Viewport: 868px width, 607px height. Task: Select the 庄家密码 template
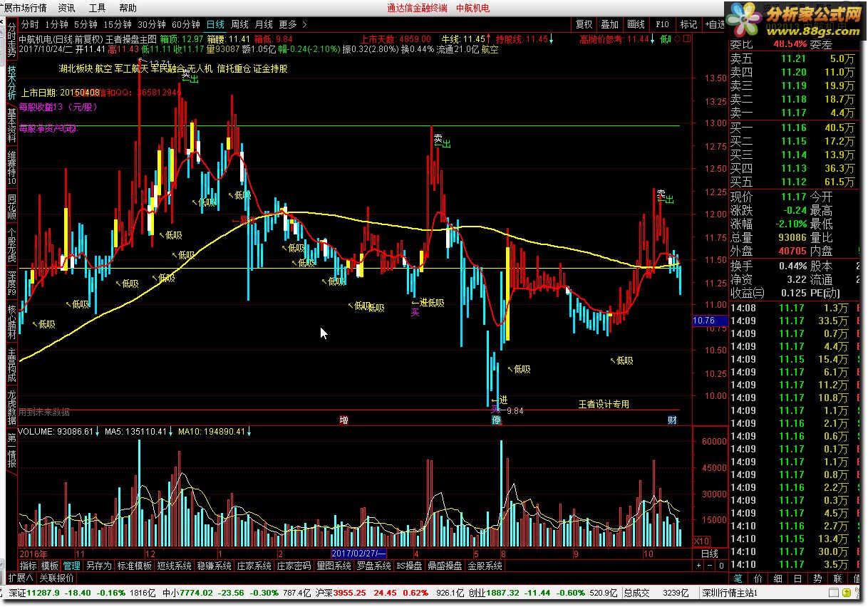(294, 566)
